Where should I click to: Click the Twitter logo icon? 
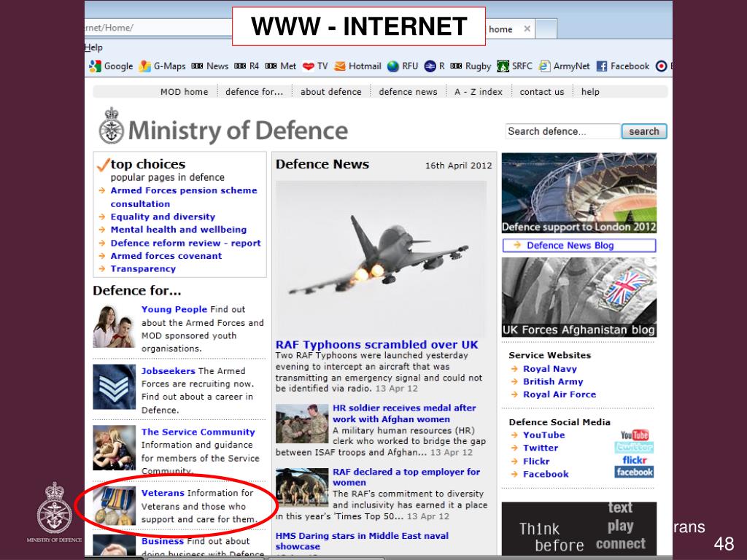(x=634, y=447)
